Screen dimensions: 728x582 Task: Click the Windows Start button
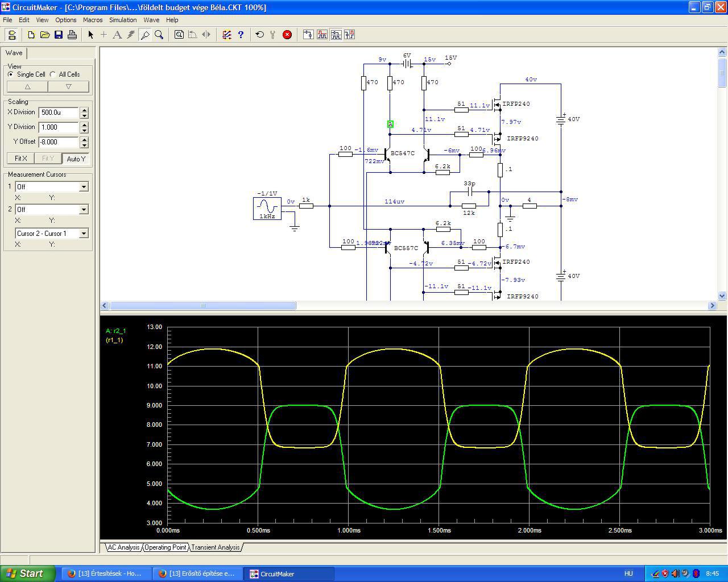[x=28, y=573]
